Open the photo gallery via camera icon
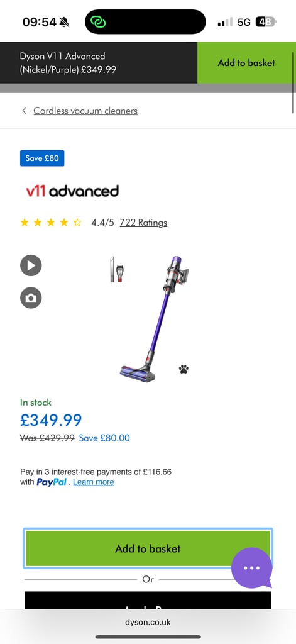Viewport: 296px width, 644px height. pyautogui.click(x=31, y=297)
